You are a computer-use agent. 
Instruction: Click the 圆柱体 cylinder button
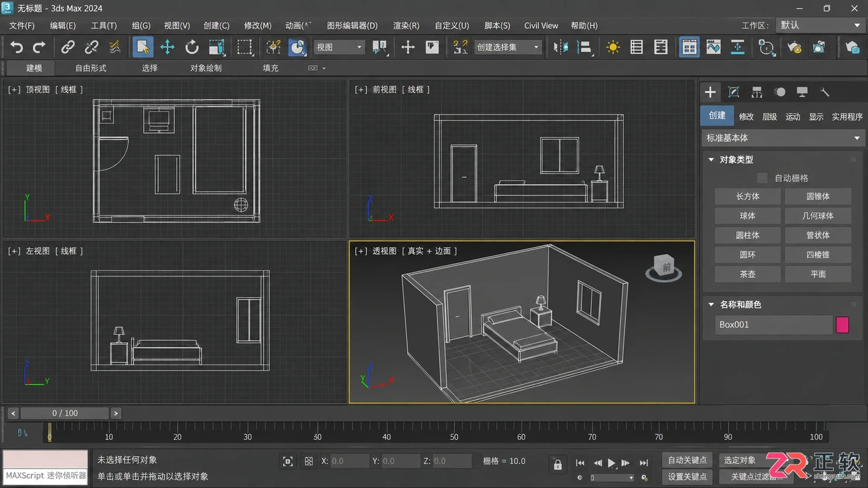(x=747, y=235)
